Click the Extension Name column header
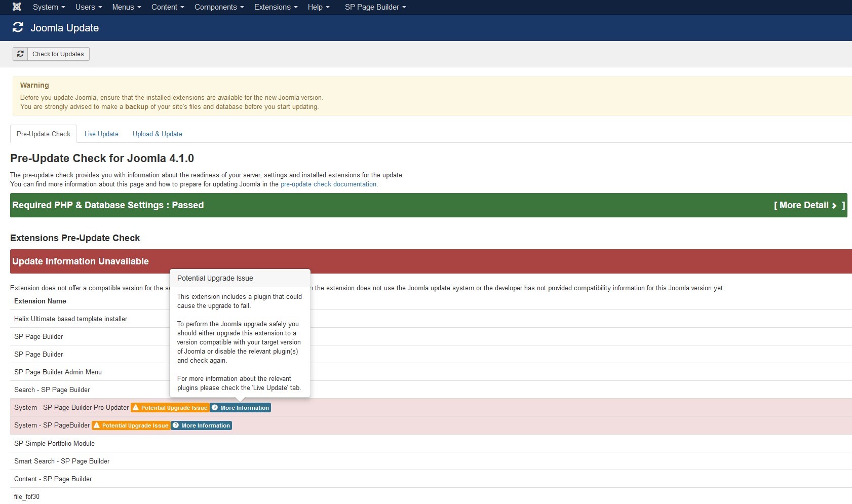 tap(40, 301)
